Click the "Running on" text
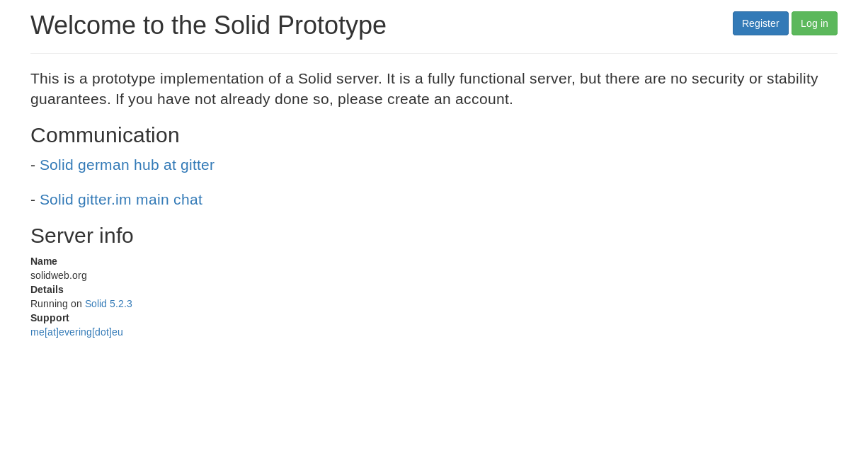 56,304
